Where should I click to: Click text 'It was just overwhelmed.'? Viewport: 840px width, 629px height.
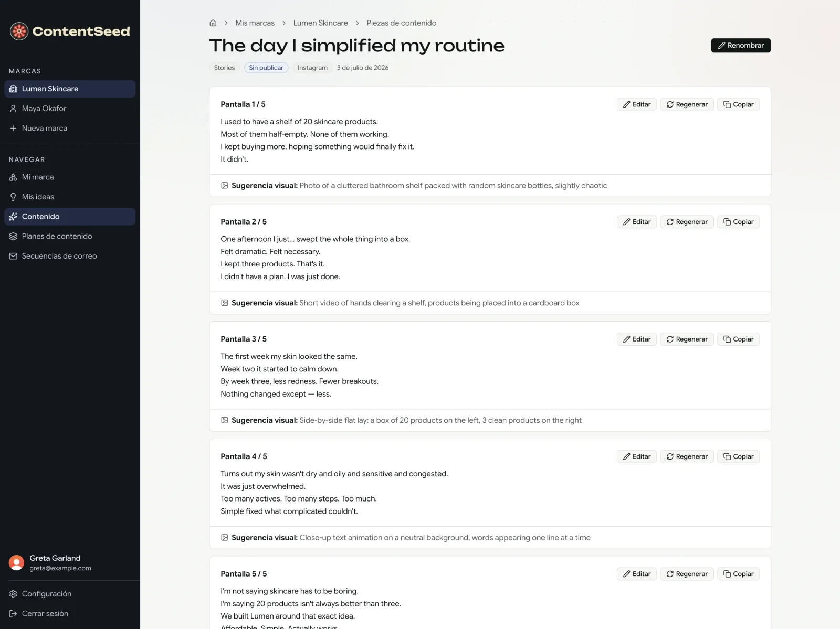pos(263,486)
